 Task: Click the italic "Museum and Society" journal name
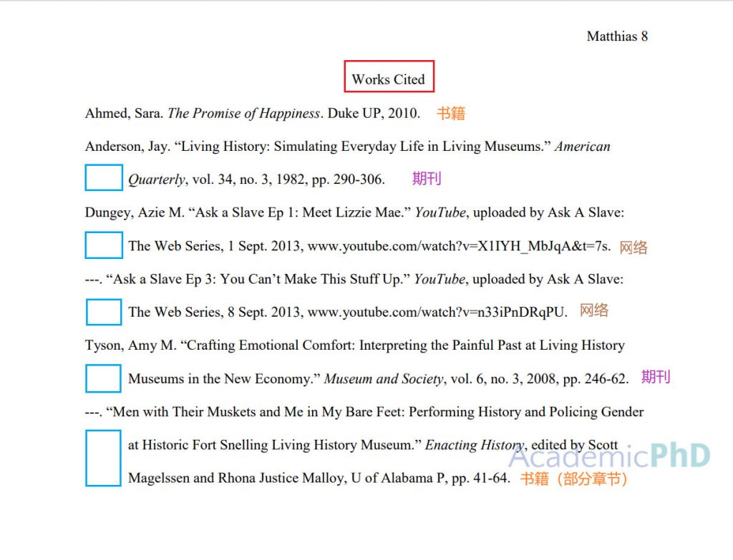click(x=384, y=379)
